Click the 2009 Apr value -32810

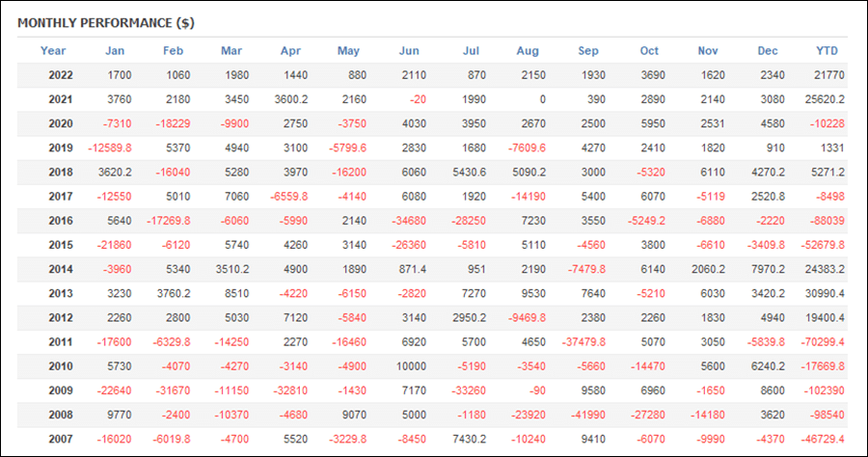point(290,390)
